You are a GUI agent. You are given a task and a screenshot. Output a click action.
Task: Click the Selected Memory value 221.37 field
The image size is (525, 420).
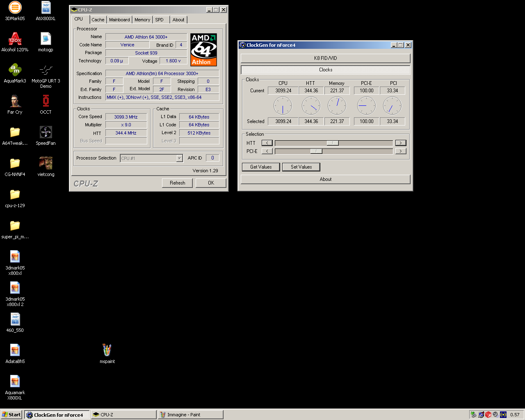point(337,121)
